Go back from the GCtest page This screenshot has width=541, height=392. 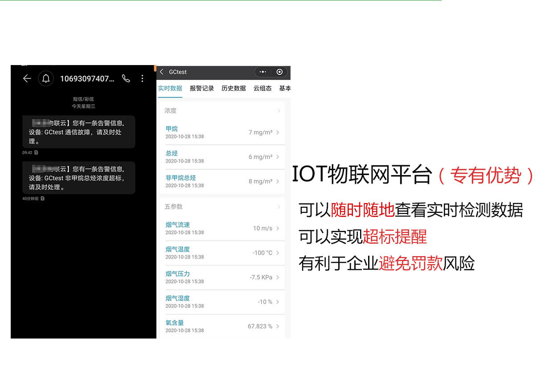tap(162, 72)
